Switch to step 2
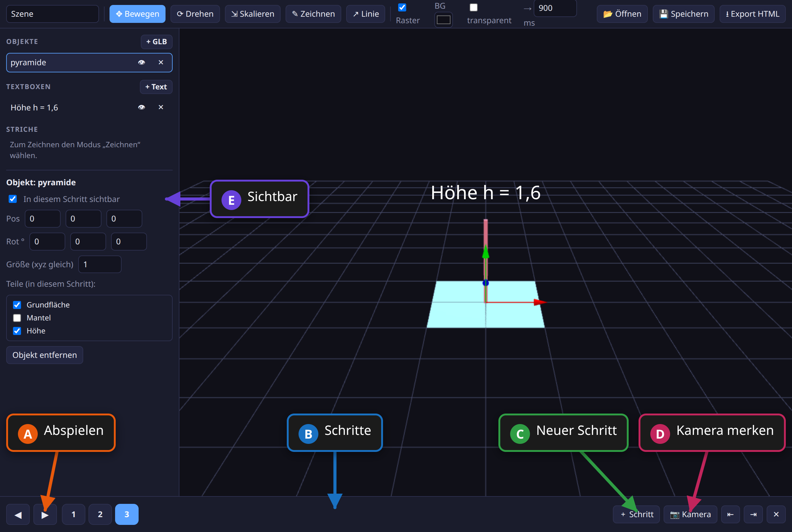This screenshot has width=792, height=532. pyautogui.click(x=100, y=514)
